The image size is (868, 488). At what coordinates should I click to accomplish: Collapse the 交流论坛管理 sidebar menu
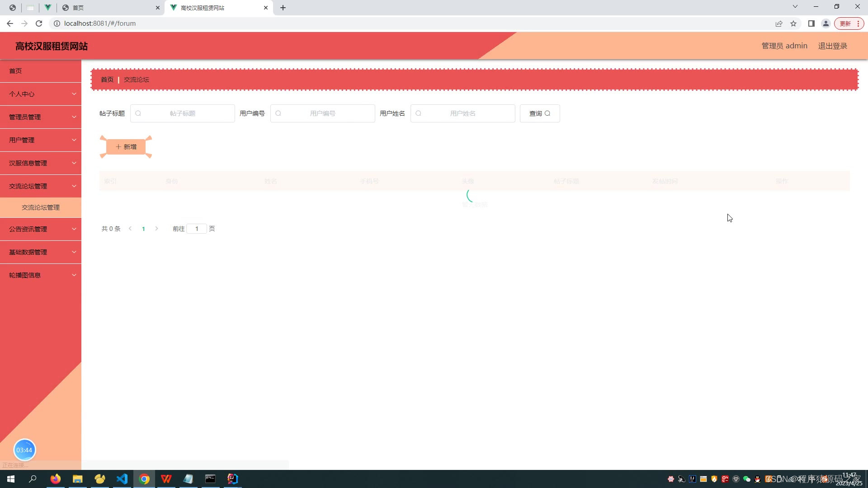point(41,186)
